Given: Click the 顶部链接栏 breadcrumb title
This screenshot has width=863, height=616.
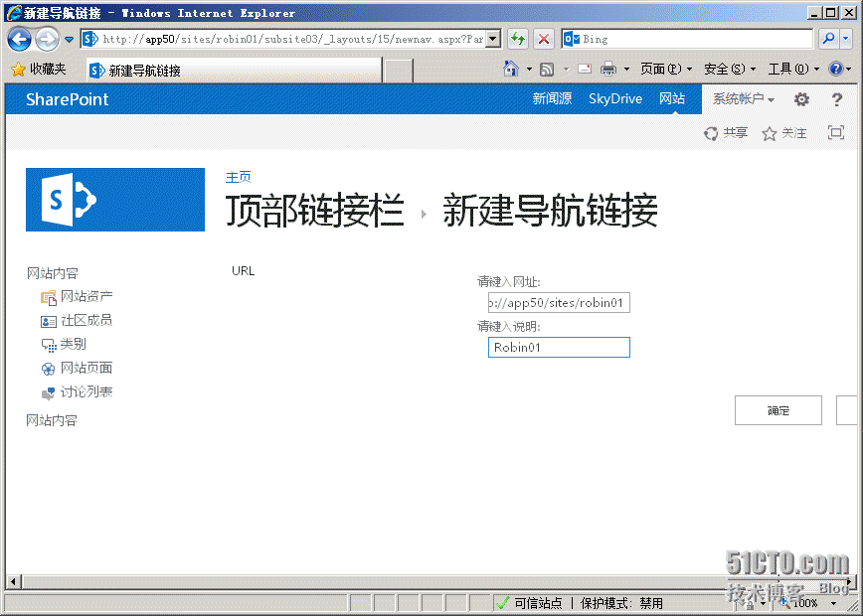Looking at the screenshot, I should tap(315, 211).
